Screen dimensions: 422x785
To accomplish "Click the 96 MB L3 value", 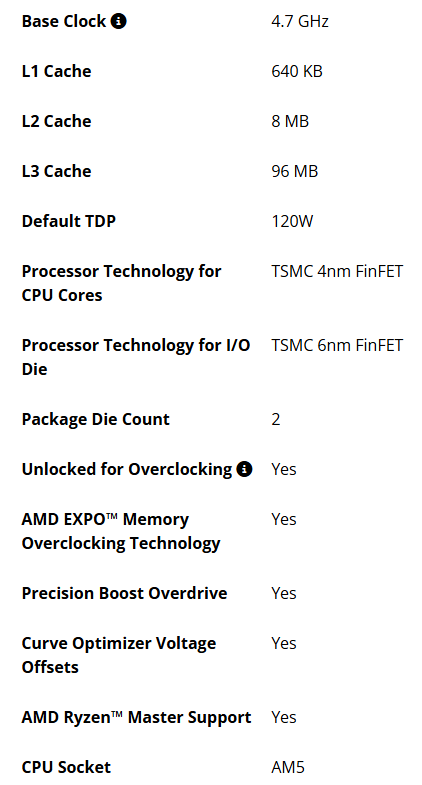I will (295, 171).
